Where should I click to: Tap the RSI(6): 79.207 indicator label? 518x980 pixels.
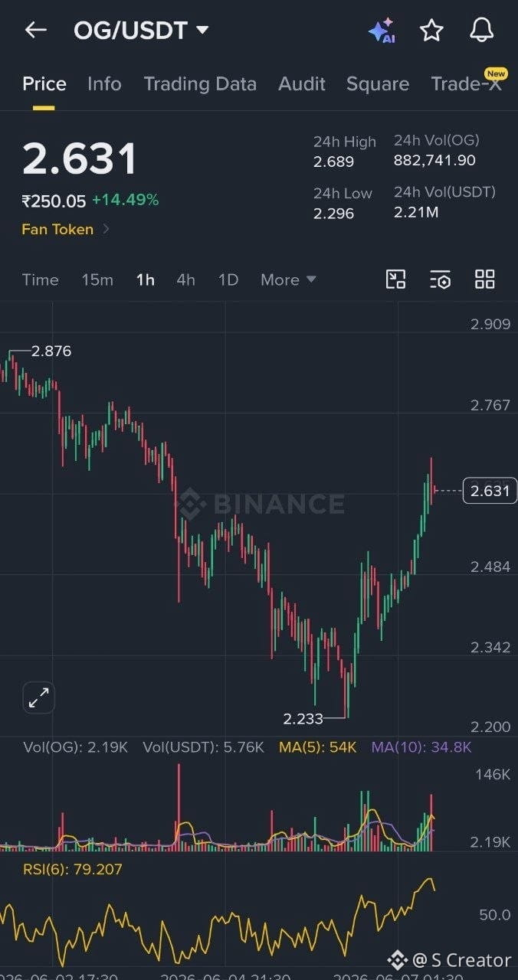point(72,869)
